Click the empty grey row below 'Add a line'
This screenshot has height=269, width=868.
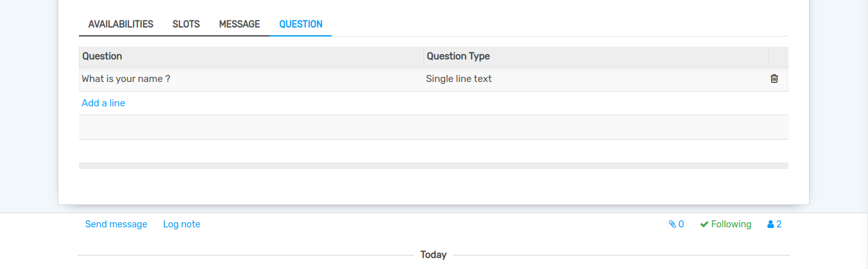(x=433, y=127)
